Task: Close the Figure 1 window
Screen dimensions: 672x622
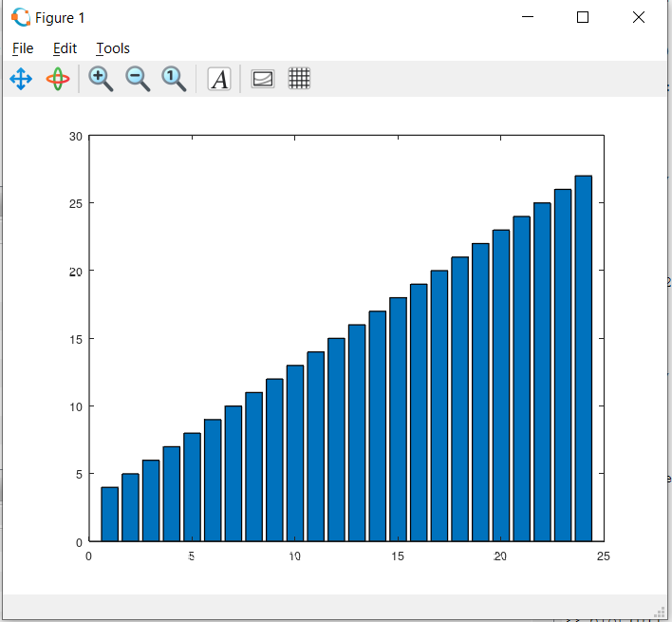Action: coord(637,18)
